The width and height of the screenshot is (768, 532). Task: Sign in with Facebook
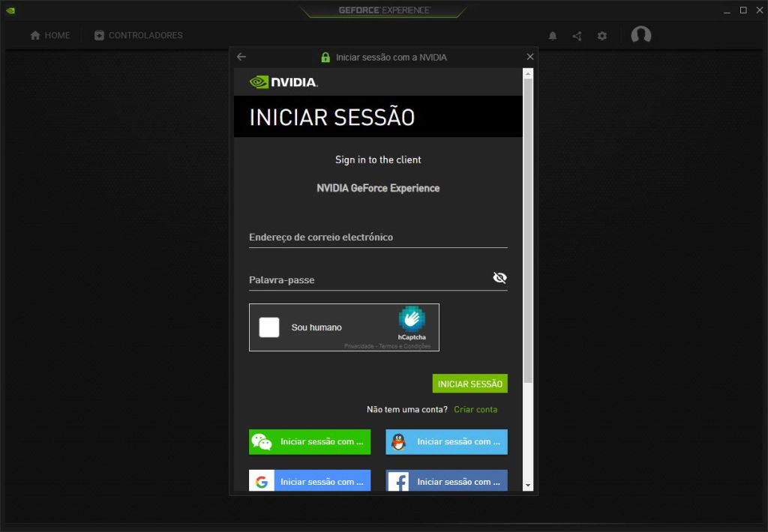[446, 480]
